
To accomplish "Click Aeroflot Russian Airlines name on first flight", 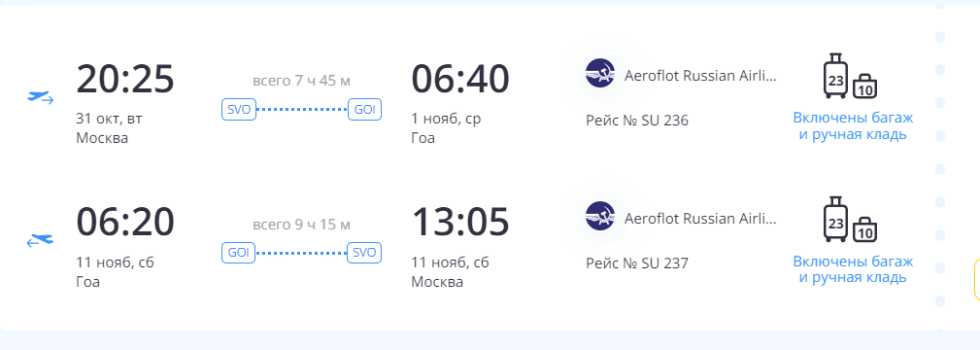I will (x=700, y=77).
